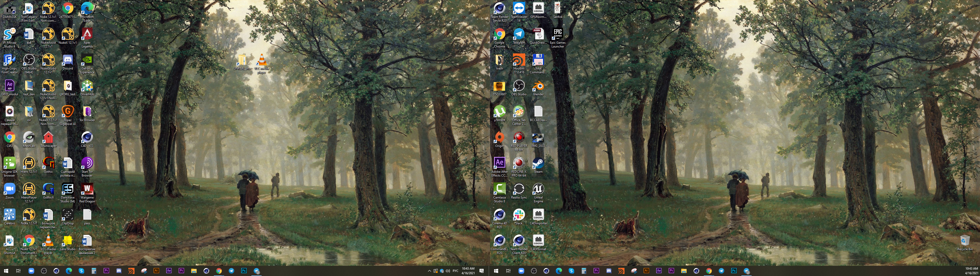Open the Google Chrome desktop shortcut
The image size is (980, 276).
(499, 38)
